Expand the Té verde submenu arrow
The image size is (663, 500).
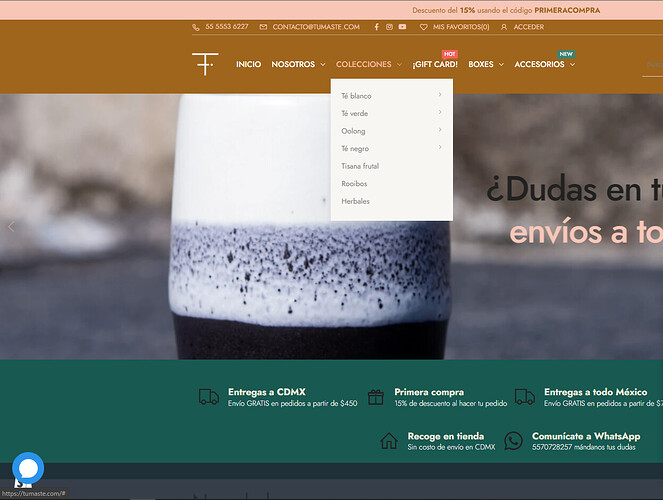click(440, 112)
